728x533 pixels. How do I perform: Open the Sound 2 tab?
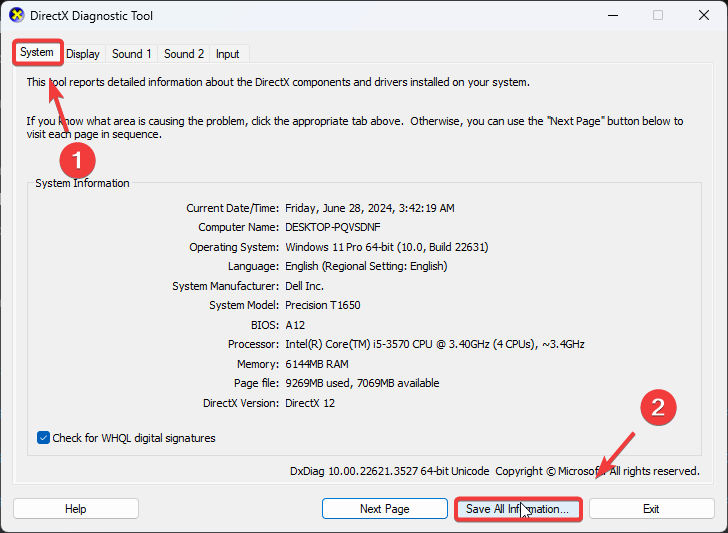[184, 54]
